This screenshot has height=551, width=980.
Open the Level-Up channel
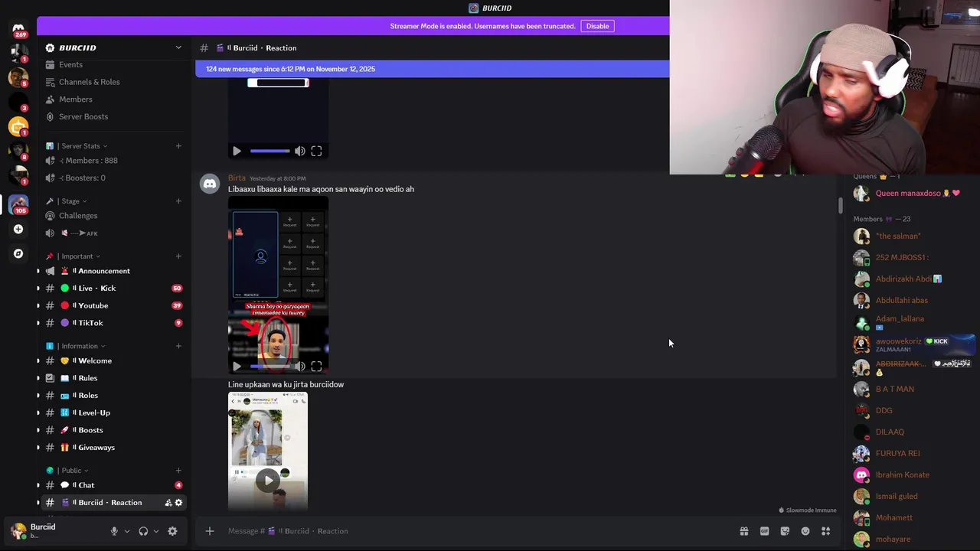(113, 412)
